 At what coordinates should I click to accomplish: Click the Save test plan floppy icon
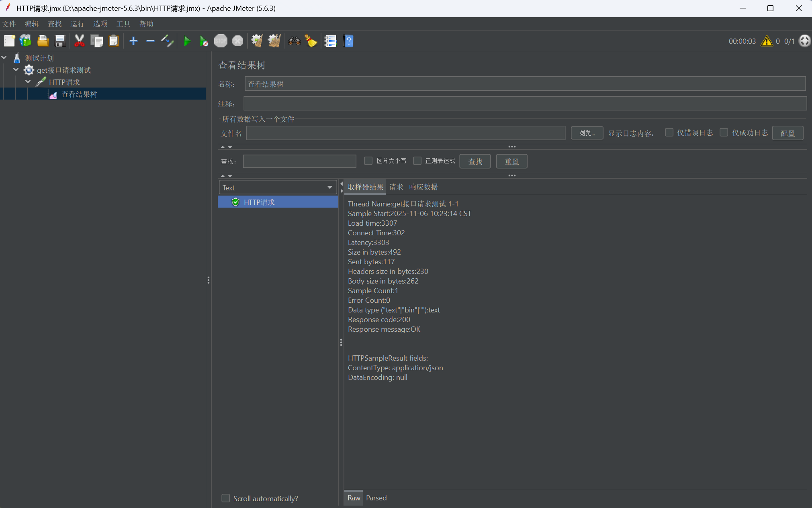pos(60,41)
